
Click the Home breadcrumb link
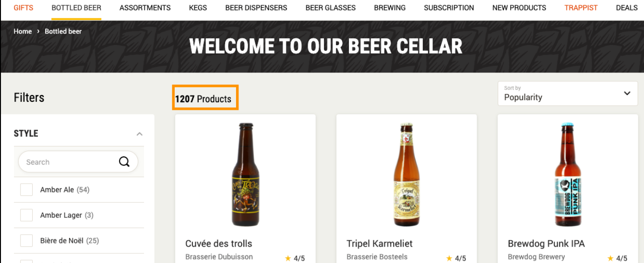(23, 31)
